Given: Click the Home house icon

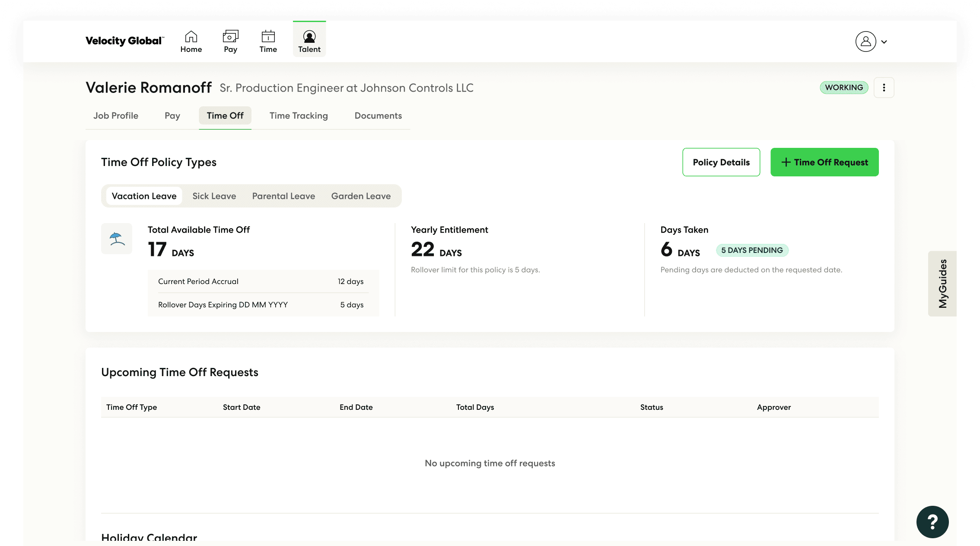Looking at the screenshot, I should (x=191, y=36).
